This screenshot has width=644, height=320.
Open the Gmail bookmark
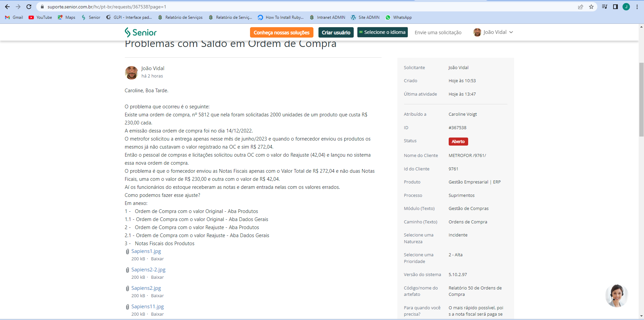[x=14, y=17]
